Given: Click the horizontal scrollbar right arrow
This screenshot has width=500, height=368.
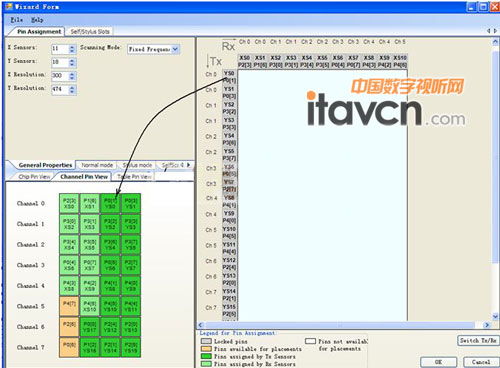Looking at the screenshot, I should tap(487, 325).
